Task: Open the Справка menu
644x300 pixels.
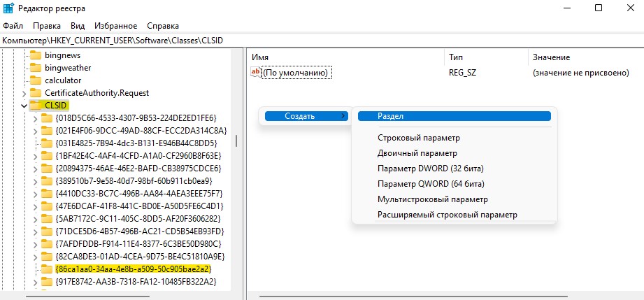Action: (163, 25)
